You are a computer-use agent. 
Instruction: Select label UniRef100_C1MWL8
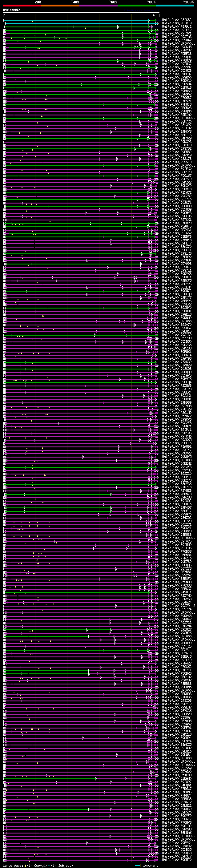tap(177, 88)
